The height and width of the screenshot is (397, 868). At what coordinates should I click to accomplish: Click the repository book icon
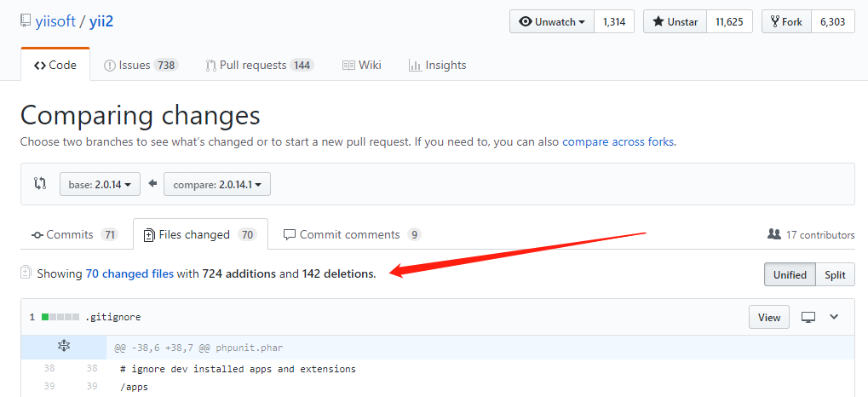(26, 21)
